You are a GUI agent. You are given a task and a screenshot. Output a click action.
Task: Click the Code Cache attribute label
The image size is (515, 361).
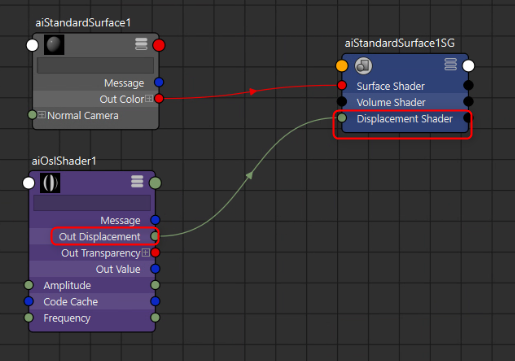point(71,302)
